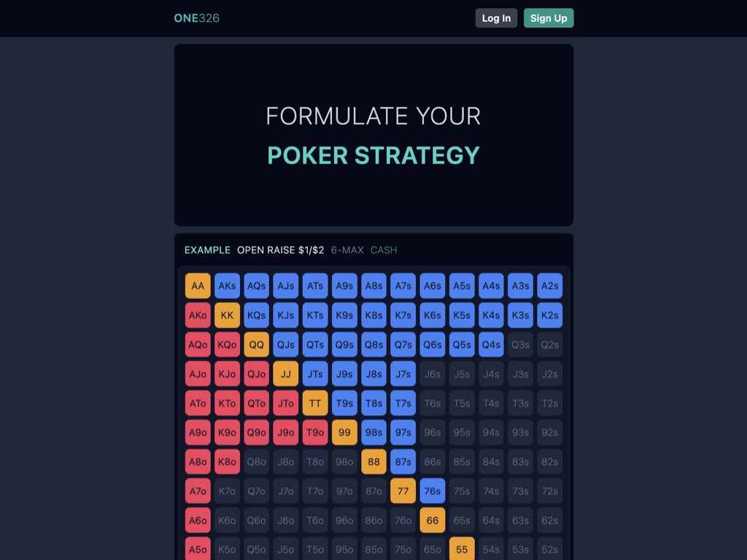Viewport: 747px width, 560px height.
Task: Open the ONE326 logo link
Action: [x=196, y=18]
